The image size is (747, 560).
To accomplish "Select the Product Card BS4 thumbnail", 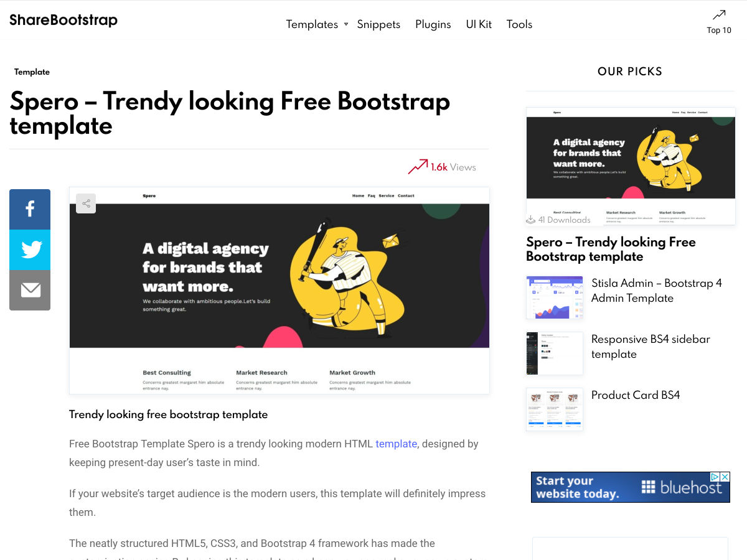I will [554, 409].
